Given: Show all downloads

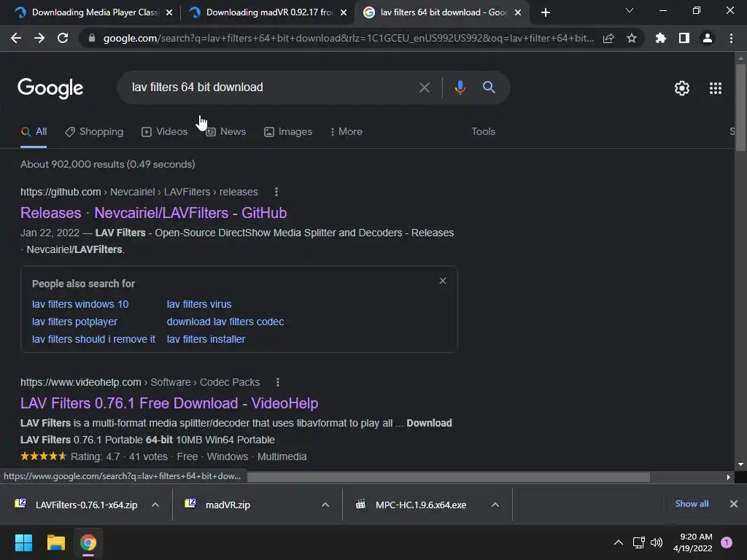Looking at the screenshot, I should tap(692, 504).
